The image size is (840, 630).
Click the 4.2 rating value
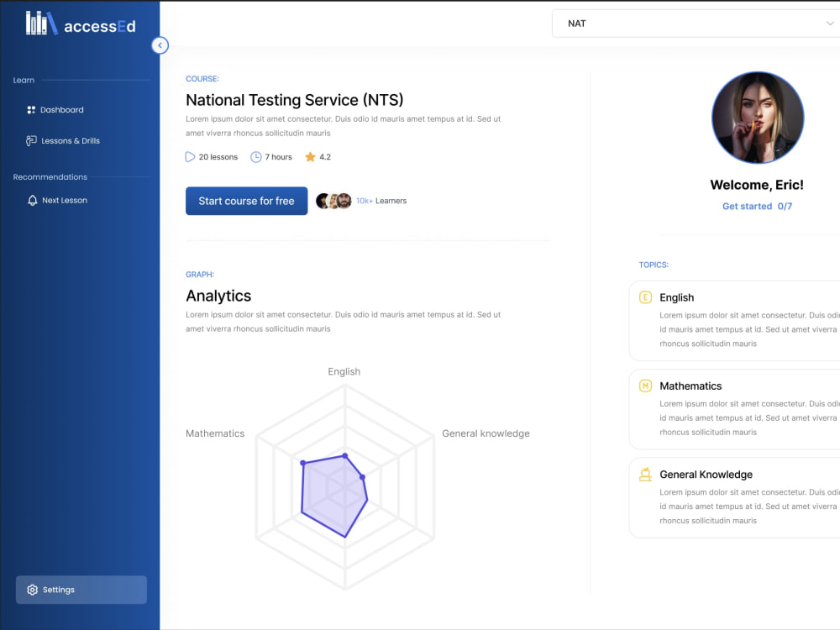(325, 157)
